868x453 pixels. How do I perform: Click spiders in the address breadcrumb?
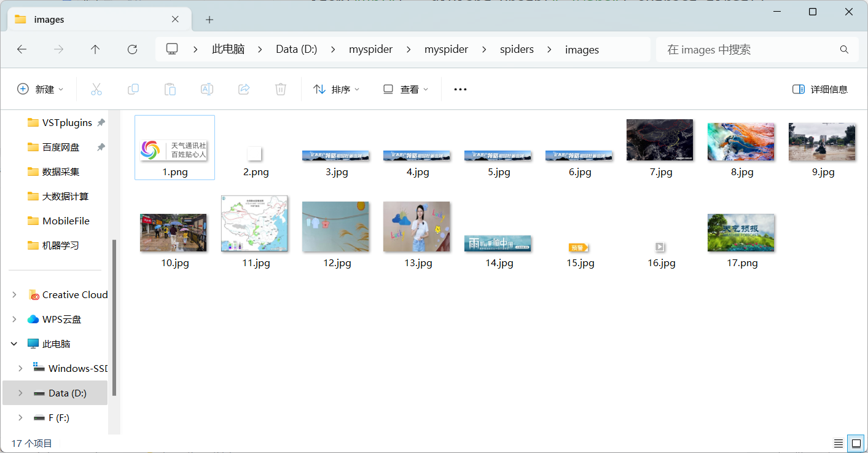[517, 49]
